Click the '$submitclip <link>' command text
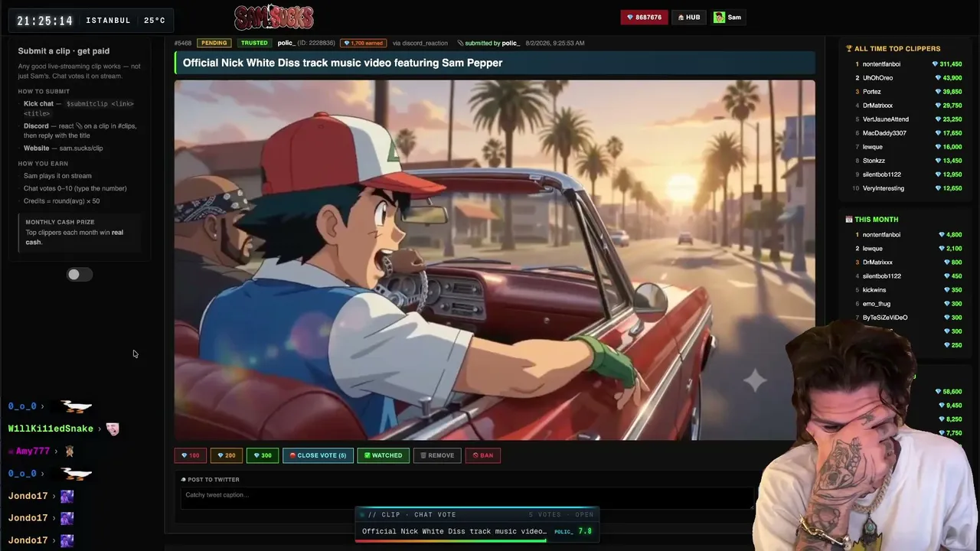Screen dimensions: 980x551 click(100, 104)
